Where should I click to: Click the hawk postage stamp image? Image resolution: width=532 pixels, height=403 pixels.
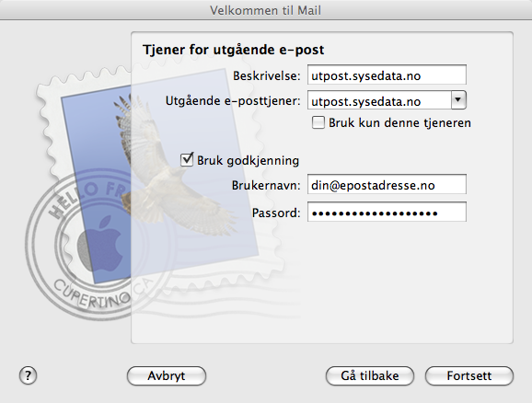[159, 176]
